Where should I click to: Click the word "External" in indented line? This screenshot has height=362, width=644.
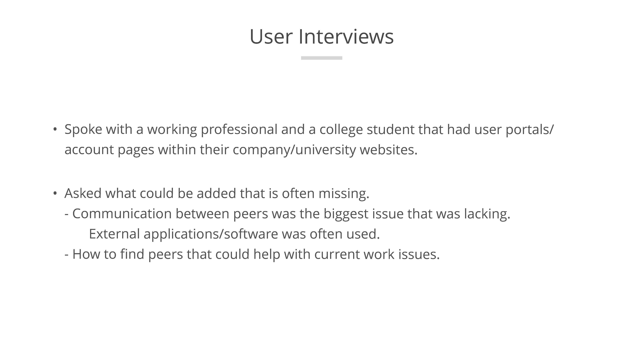(x=114, y=234)
